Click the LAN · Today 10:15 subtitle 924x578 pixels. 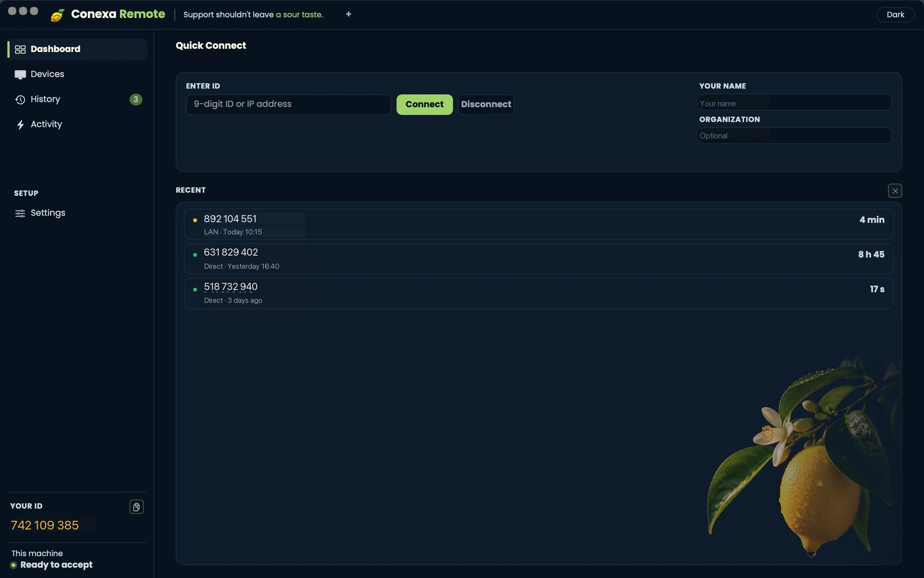point(233,232)
